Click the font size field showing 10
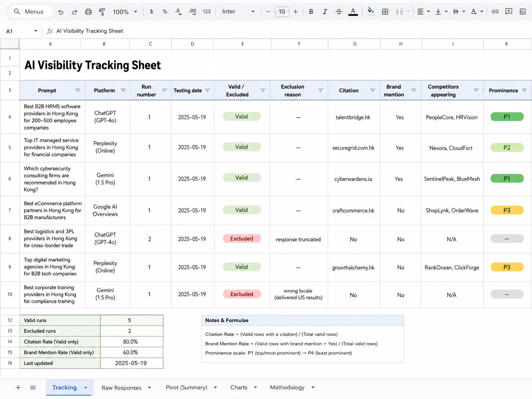This screenshot has width=532, height=399. (282, 12)
